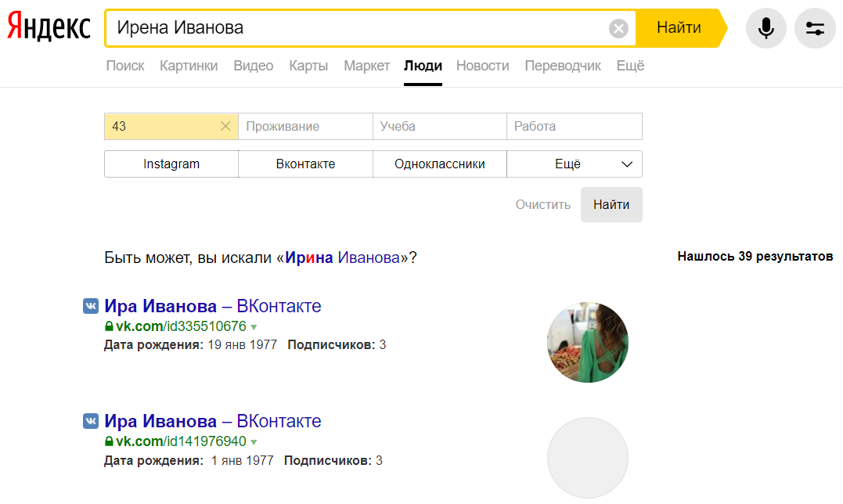
Task: Click the gray Найти filter button
Action: 611,205
